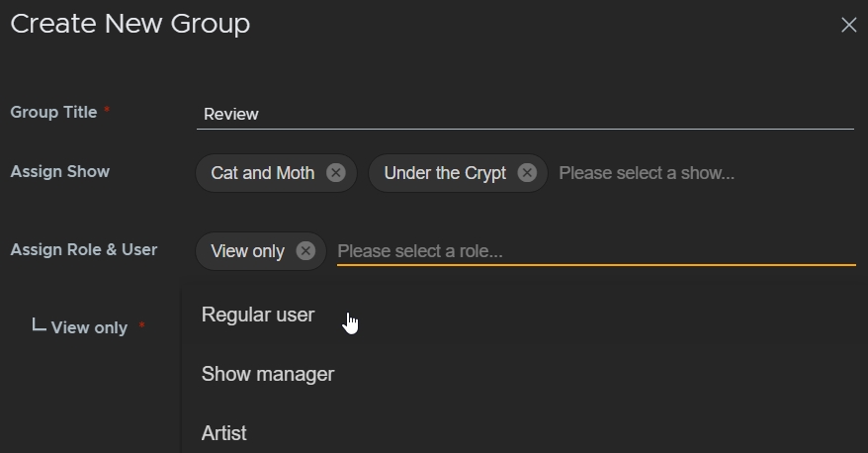
Task: Click the Create New Group heading
Action: [x=130, y=24]
